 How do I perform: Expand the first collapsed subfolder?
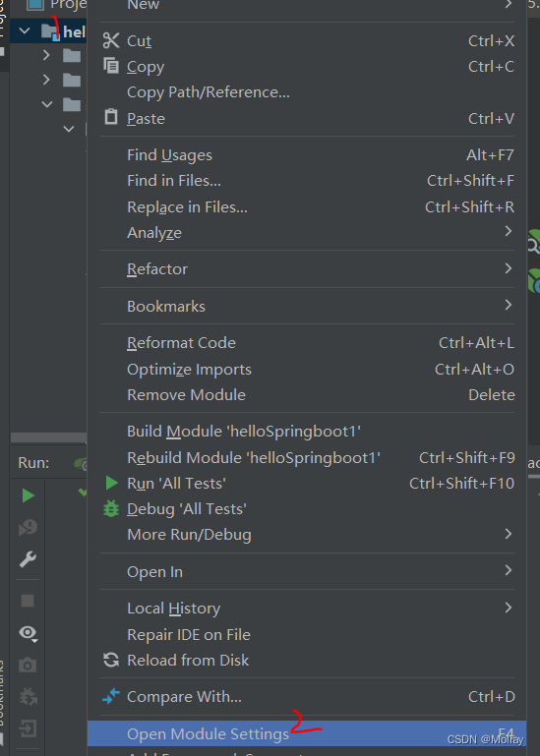click(x=46, y=55)
